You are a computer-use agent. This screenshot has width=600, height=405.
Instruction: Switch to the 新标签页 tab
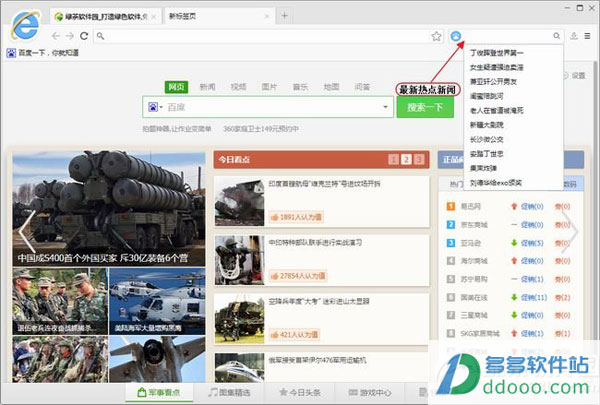[218, 16]
